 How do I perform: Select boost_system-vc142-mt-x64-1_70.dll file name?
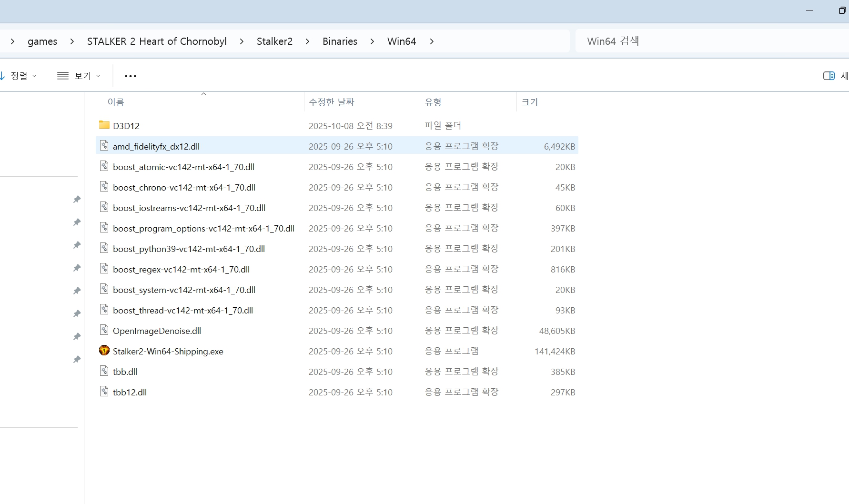click(184, 290)
